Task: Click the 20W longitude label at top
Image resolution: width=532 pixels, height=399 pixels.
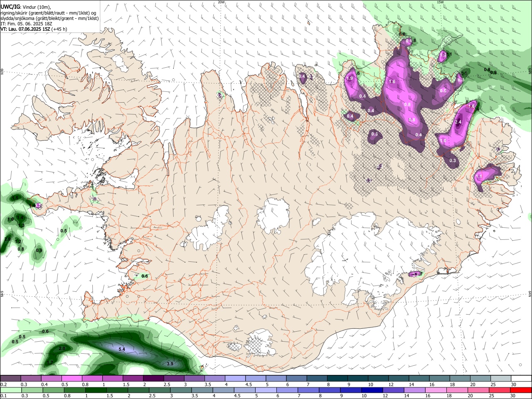Action: (x=221, y=2)
